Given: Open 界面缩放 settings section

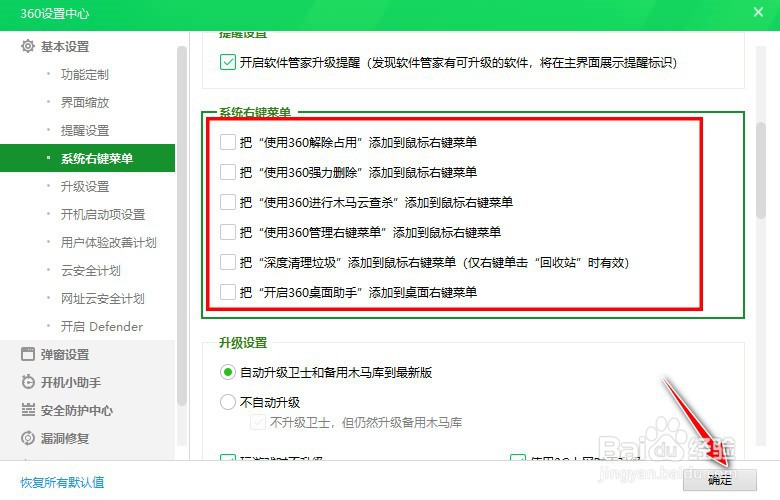Looking at the screenshot, I should tap(85, 102).
